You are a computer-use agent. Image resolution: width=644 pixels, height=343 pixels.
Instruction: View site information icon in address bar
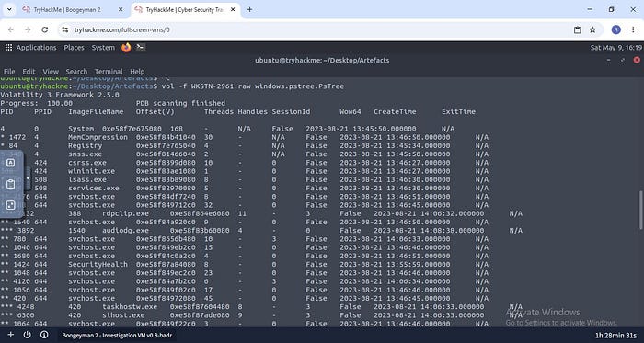(65, 29)
